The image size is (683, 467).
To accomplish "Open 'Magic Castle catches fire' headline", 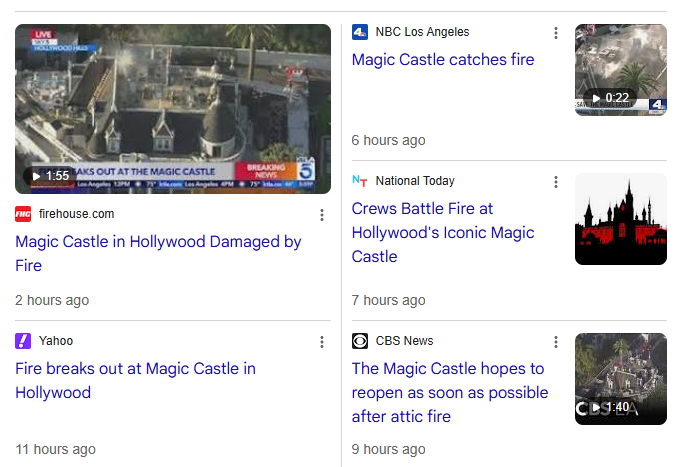I will [443, 60].
